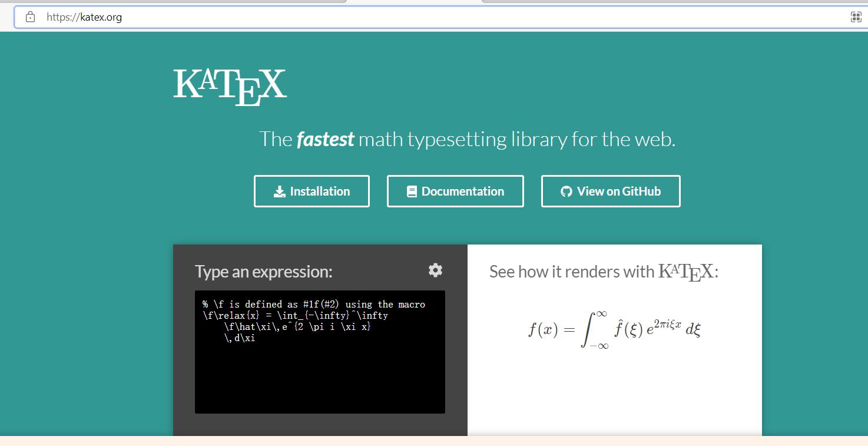The image size is (868, 446).
Task: Focus the katex.org address bar URL
Action: (84, 17)
